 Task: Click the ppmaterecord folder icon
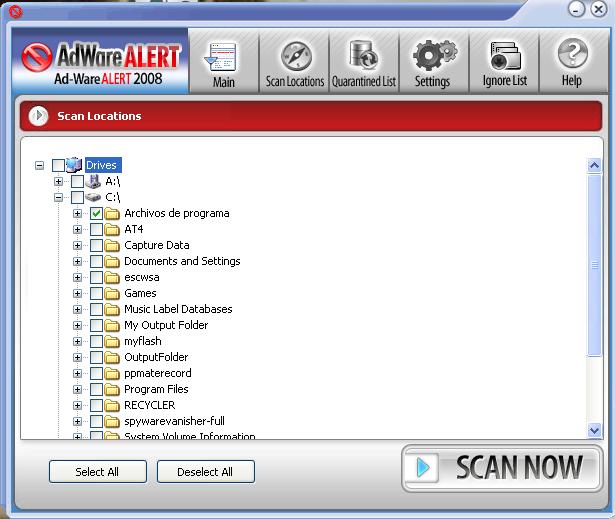(112, 373)
